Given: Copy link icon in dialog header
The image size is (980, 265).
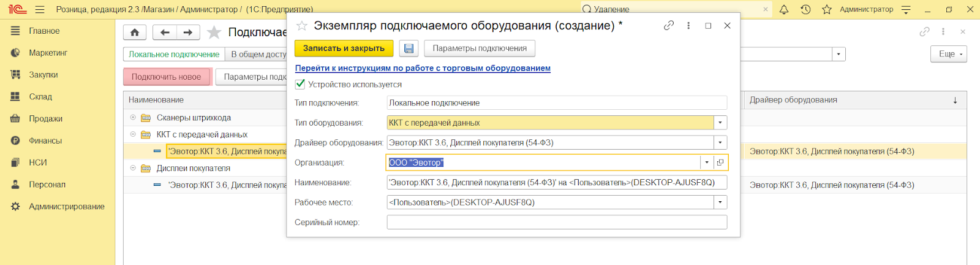Looking at the screenshot, I should tap(669, 26).
